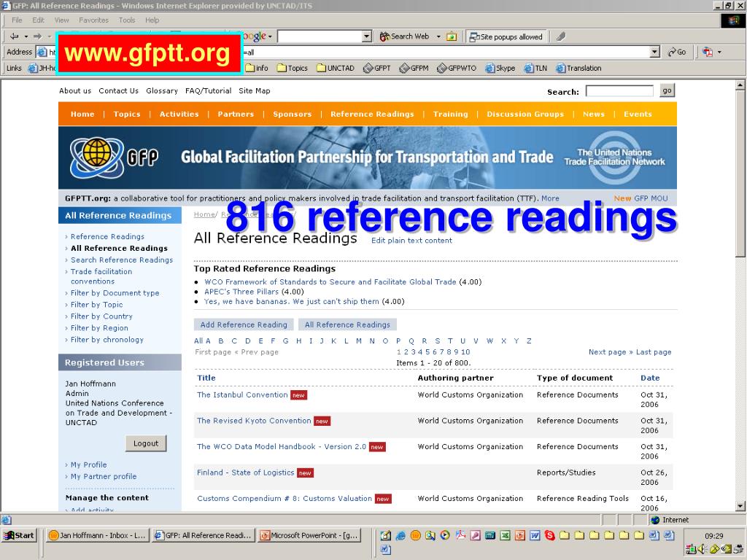Click the Google toolbar logo

(x=254, y=36)
